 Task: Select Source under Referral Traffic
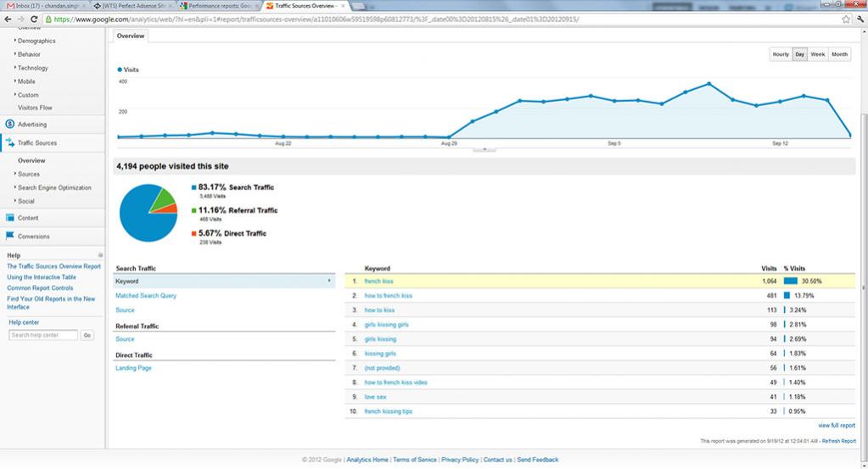[125, 339]
